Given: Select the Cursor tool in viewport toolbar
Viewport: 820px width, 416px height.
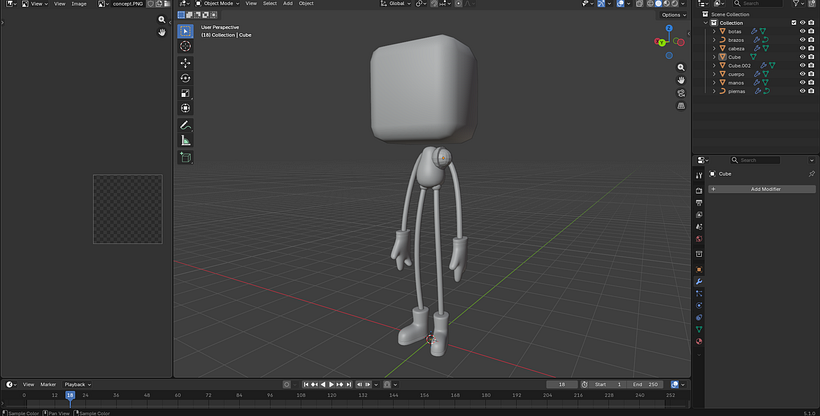Looking at the screenshot, I should 185,46.
